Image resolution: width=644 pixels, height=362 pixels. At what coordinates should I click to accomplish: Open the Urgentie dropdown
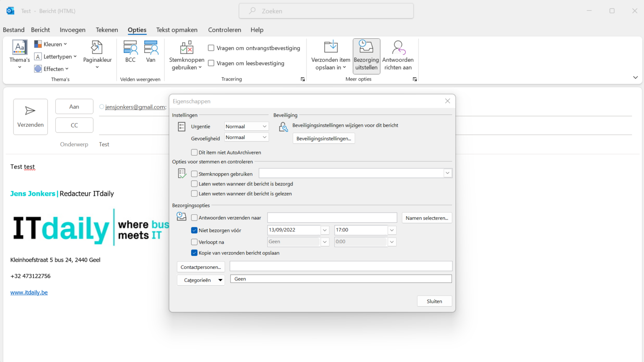pyautogui.click(x=265, y=126)
